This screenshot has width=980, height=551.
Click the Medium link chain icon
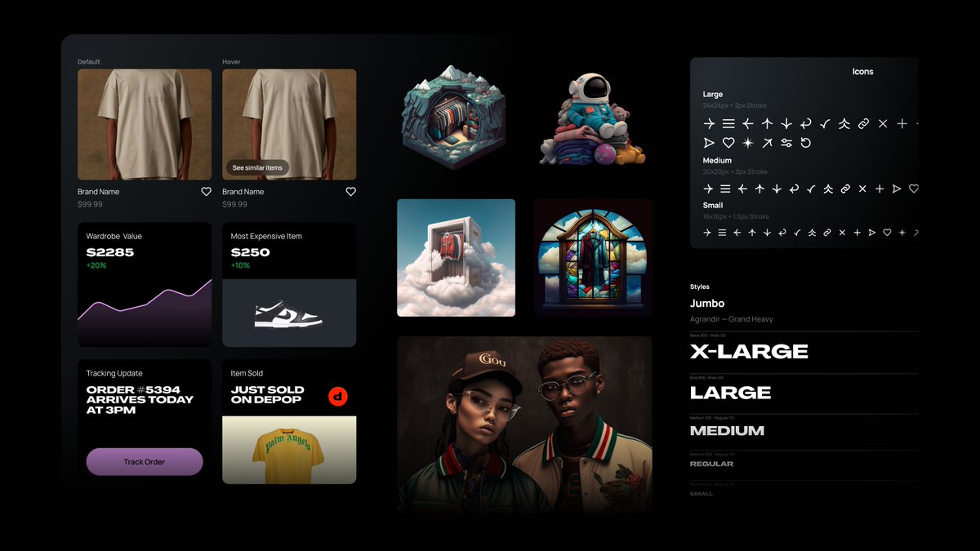click(845, 189)
